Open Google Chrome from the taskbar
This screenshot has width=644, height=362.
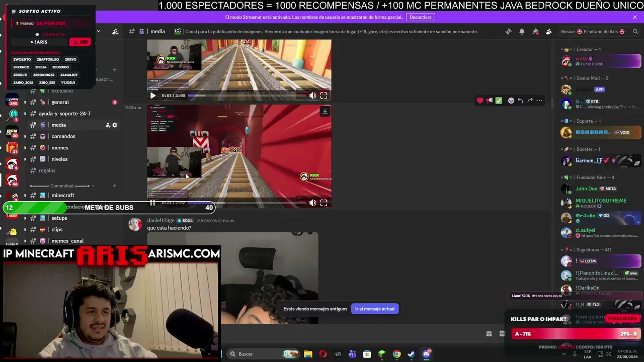(x=397, y=354)
